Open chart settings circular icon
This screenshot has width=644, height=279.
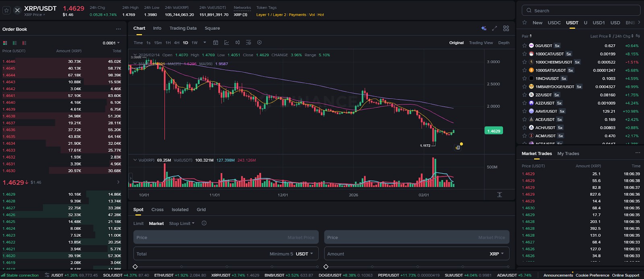click(x=259, y=43)
